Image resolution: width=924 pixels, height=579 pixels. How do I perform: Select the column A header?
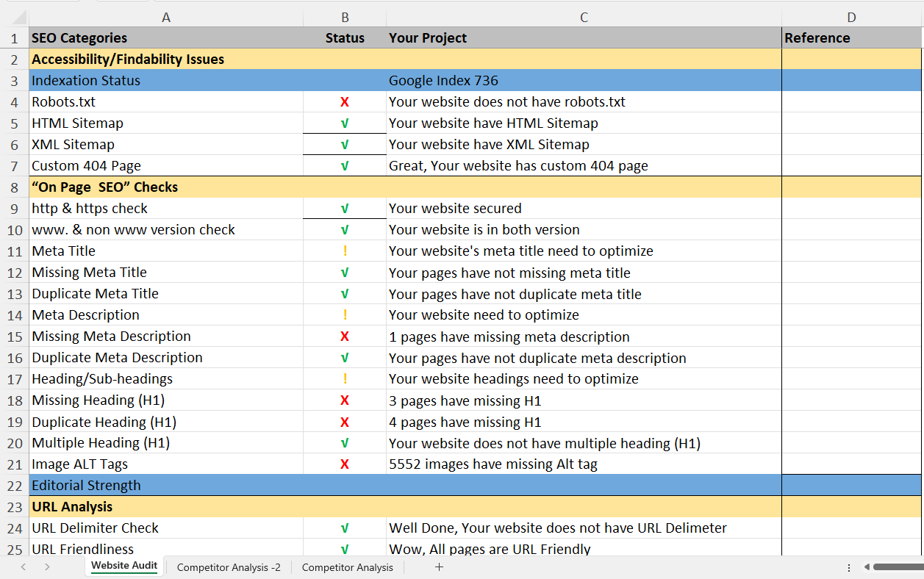click(x=166, y=16)
